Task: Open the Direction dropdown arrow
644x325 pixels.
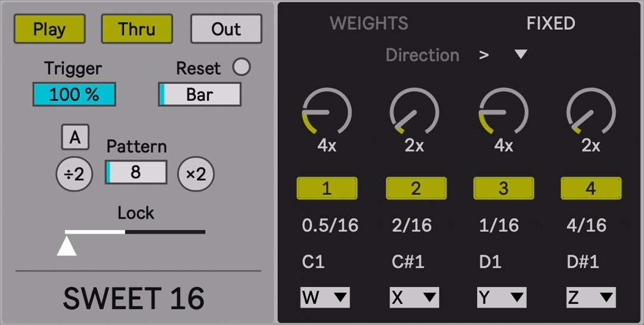Action: click(x=521, y=55)
